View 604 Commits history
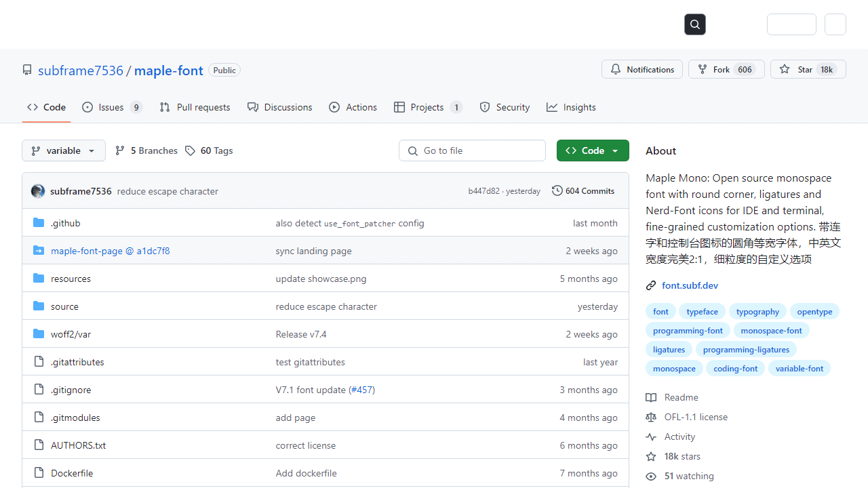This screenshot has height=488, width=868. (x=583, y=191)
